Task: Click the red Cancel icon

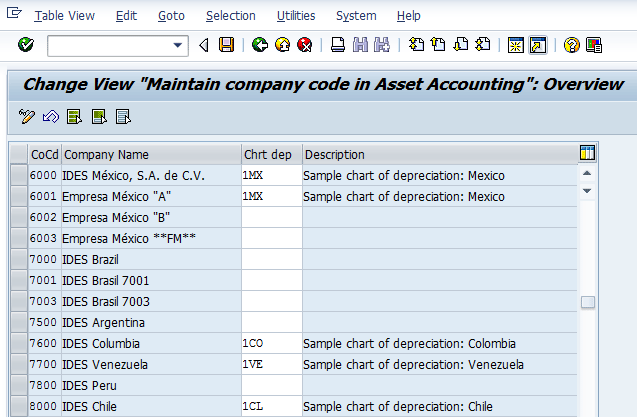Action: pos(304,45)
